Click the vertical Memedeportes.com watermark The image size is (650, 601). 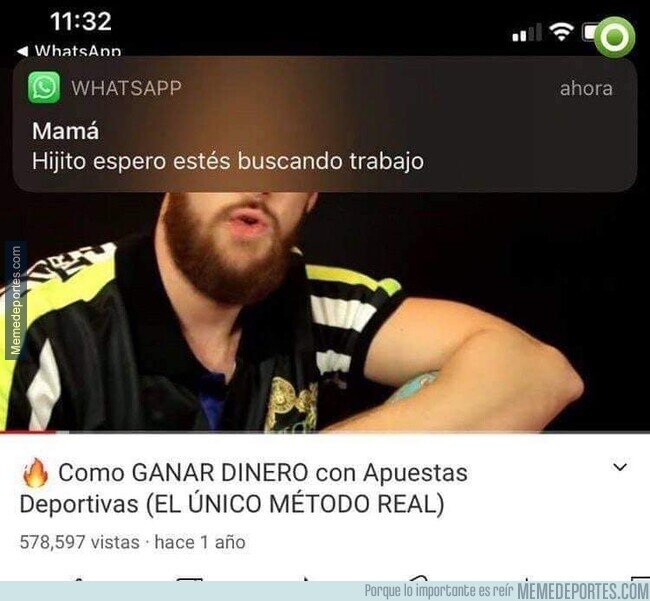16,300
